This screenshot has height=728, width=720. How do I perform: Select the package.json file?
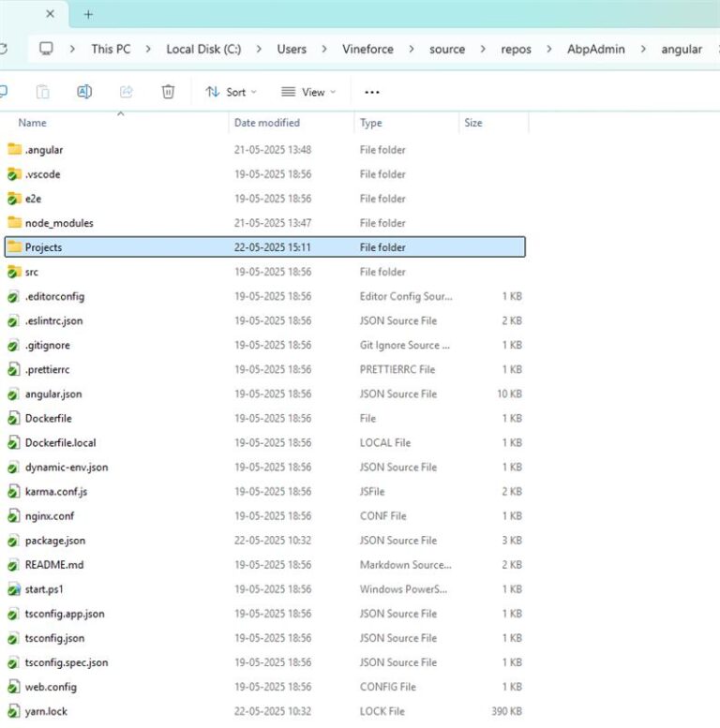55,541
